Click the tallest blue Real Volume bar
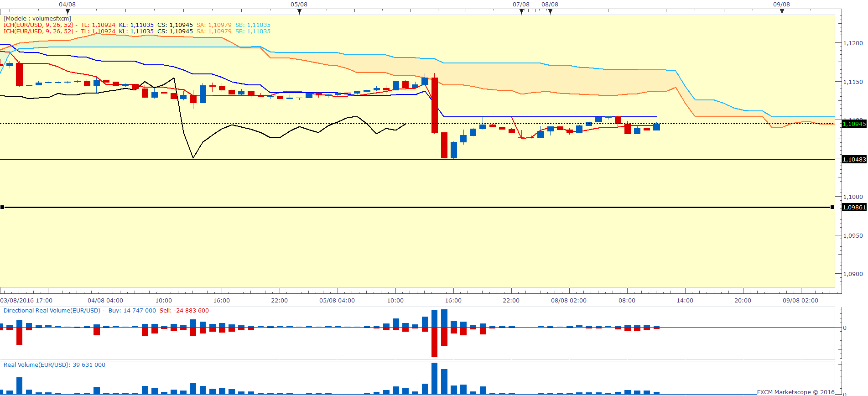 click(434, 379)
